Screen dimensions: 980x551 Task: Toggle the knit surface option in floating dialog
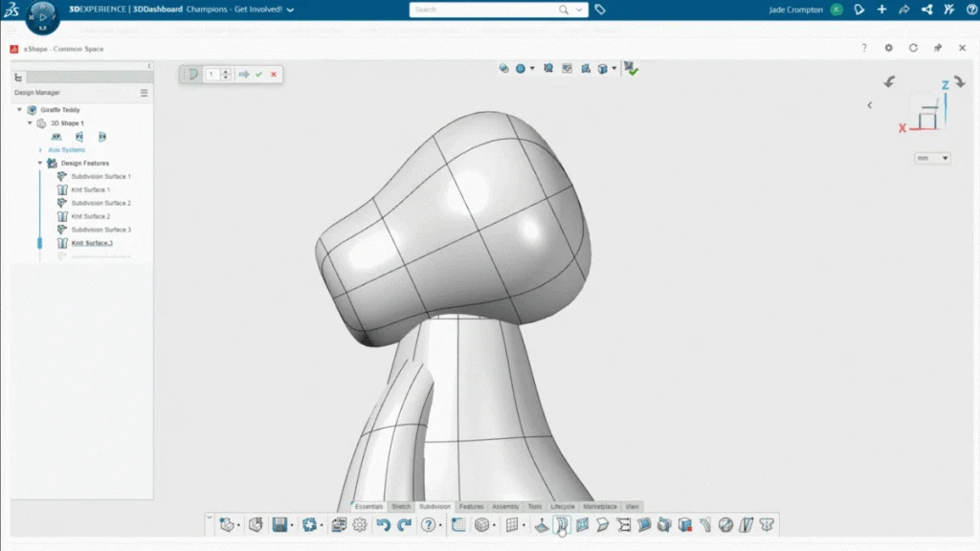[x=192, y=74]
